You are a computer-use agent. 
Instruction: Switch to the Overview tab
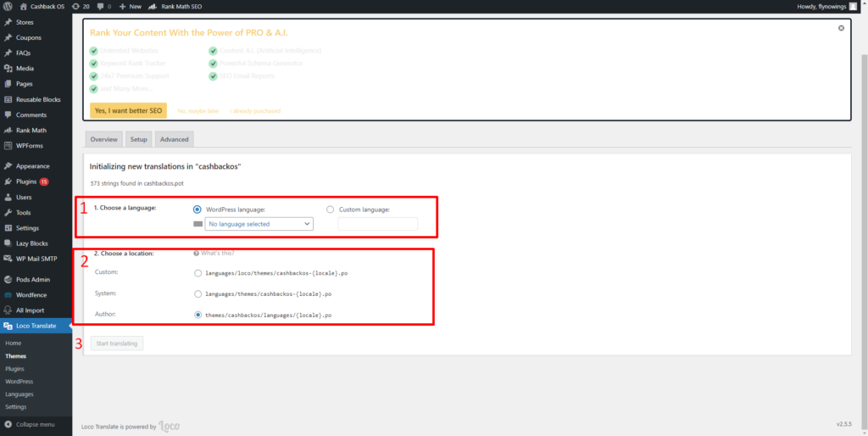click(104, 140)
